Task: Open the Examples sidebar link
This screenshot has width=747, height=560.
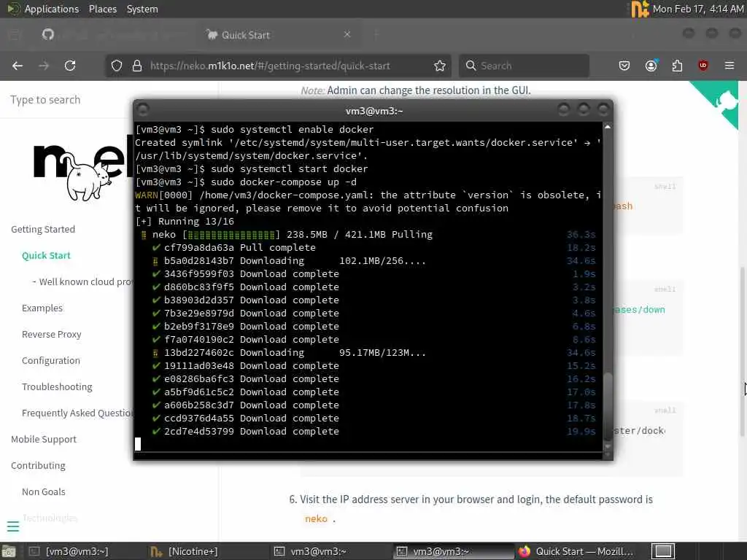Action: [42, 308]
